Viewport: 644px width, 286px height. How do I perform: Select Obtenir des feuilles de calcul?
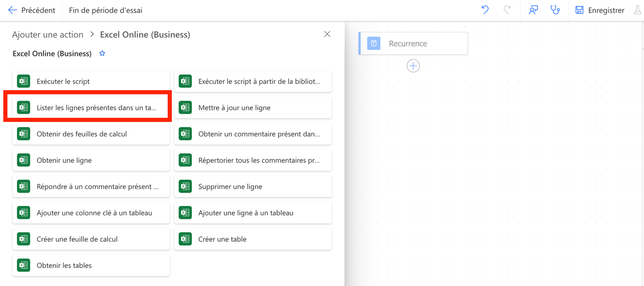[91, 134]
